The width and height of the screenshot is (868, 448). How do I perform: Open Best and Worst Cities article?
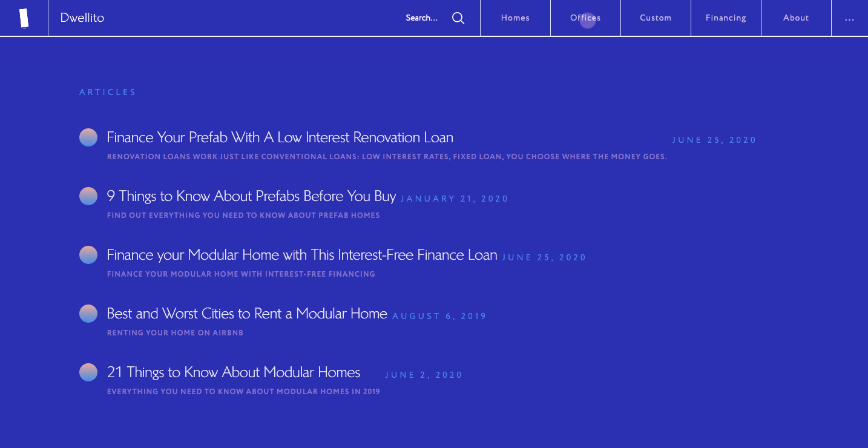point(247,314)
